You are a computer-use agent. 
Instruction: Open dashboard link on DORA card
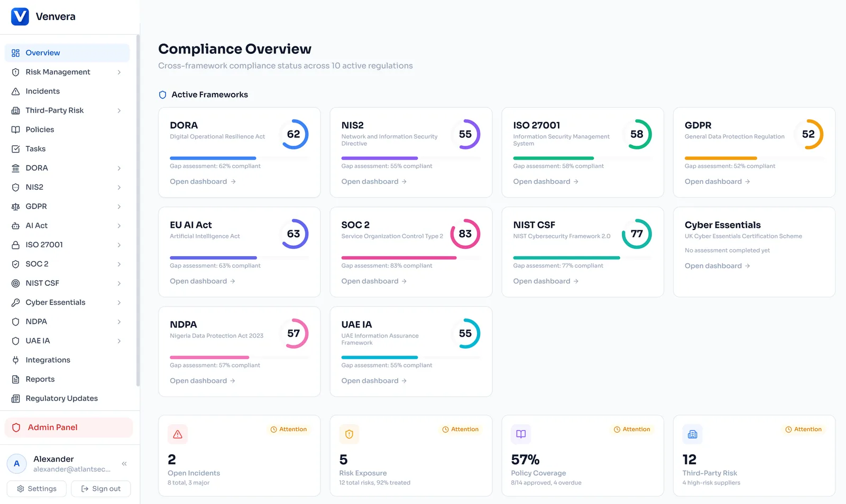203,182
